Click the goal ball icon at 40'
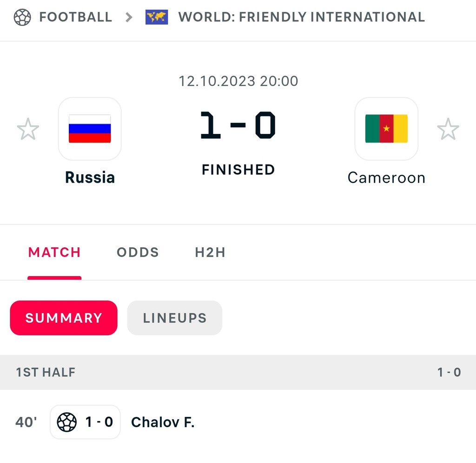 [66, 422]
